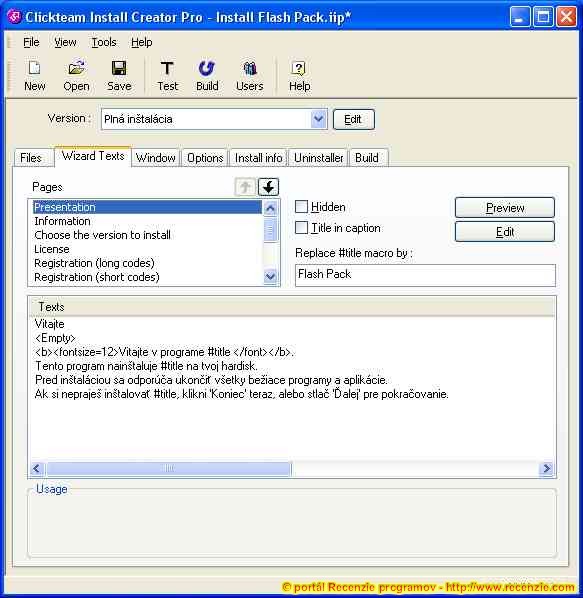Run the installer Test icon

(x=167, y=76)
